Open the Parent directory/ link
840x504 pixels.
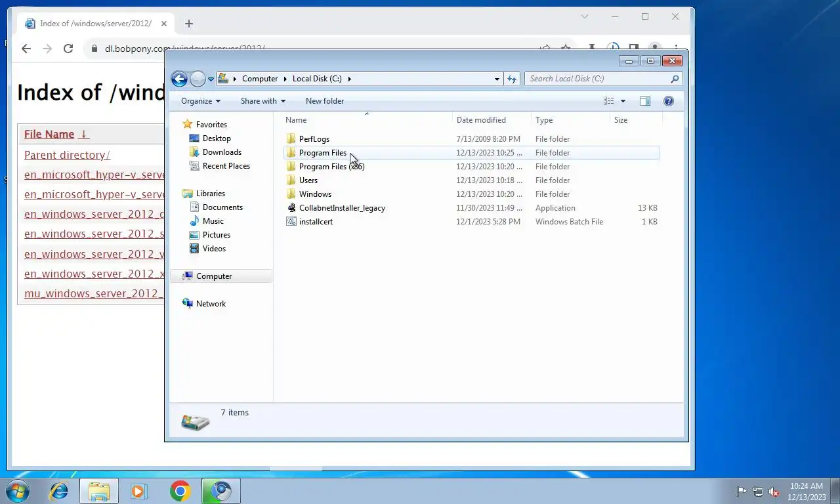point(67,155)
